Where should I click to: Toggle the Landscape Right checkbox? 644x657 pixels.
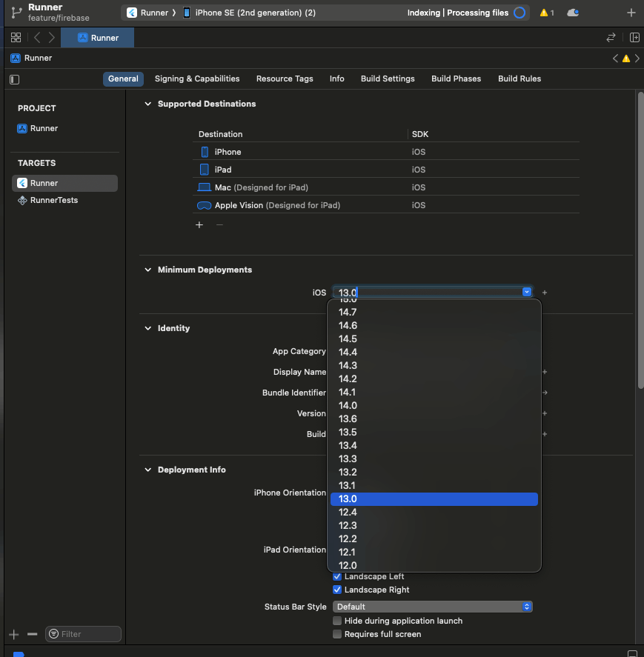(x=337, y=590)
